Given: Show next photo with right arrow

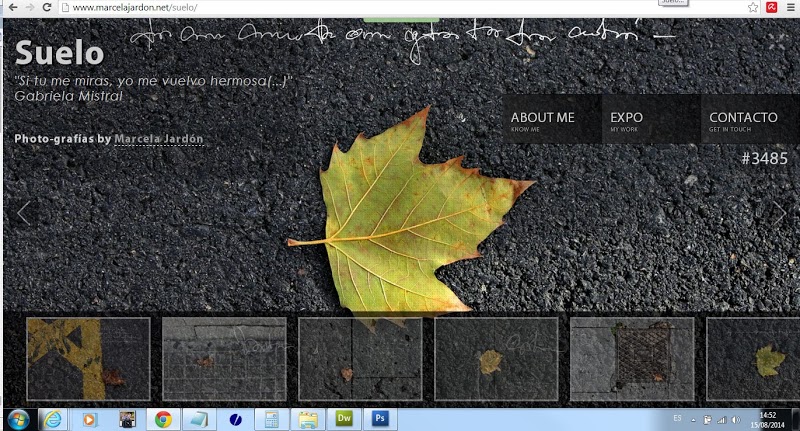Looking at the screenshot, I should click(779, 213).
